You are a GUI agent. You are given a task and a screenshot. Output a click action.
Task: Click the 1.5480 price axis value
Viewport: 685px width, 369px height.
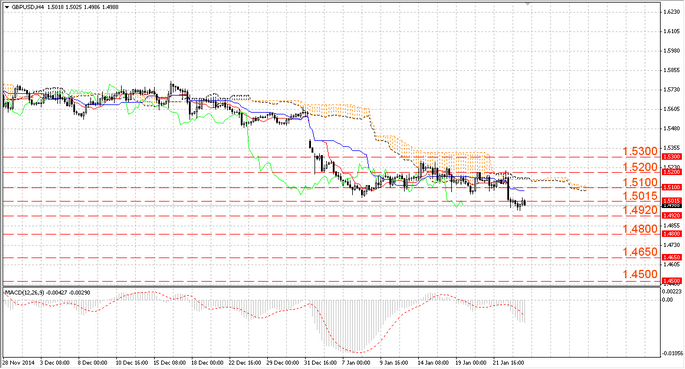pyautogui.click(x=672, y=128)
